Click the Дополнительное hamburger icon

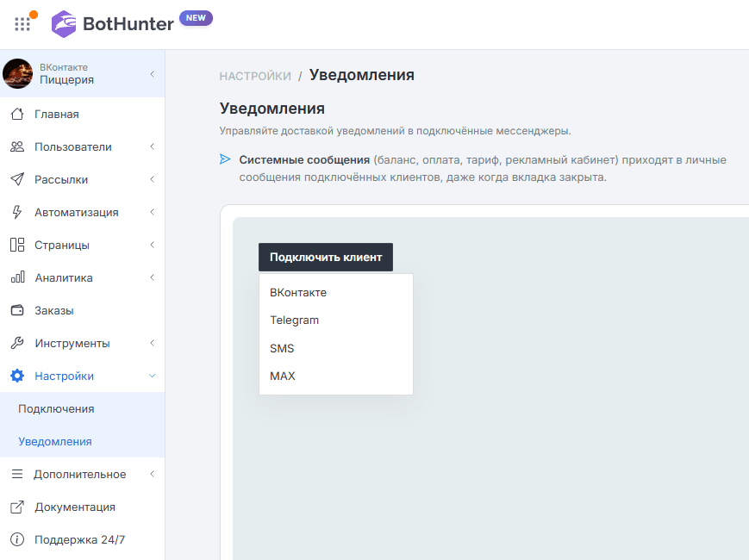17,474
